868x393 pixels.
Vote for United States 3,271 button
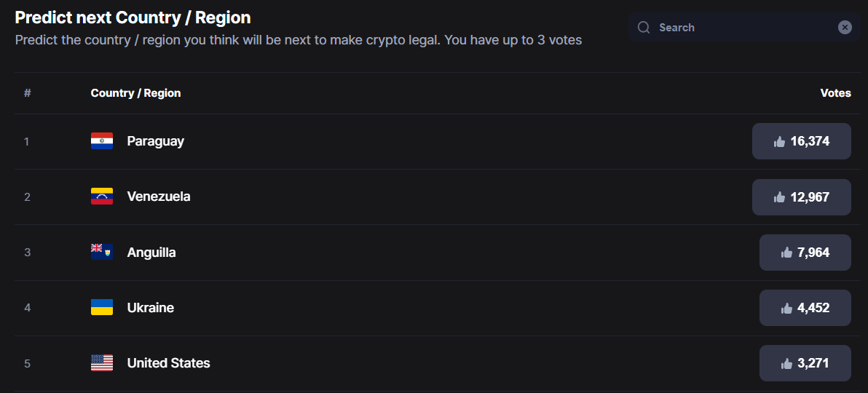(805, 363)
